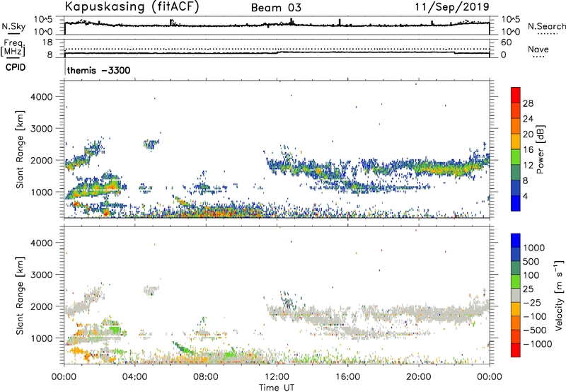Click the '16:00' time axis tick label

pyautogui.click(x=347, y=377)
